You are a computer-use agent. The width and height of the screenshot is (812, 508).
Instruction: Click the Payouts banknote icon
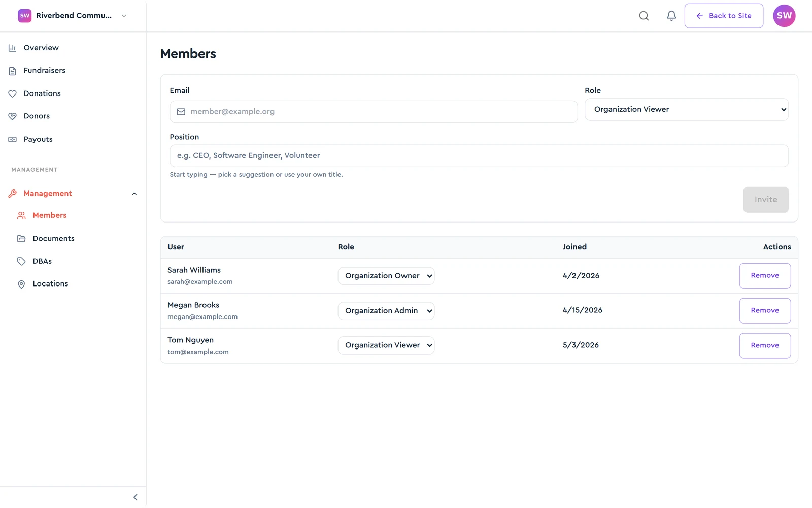pyautogui.click(x=13, y=139)
